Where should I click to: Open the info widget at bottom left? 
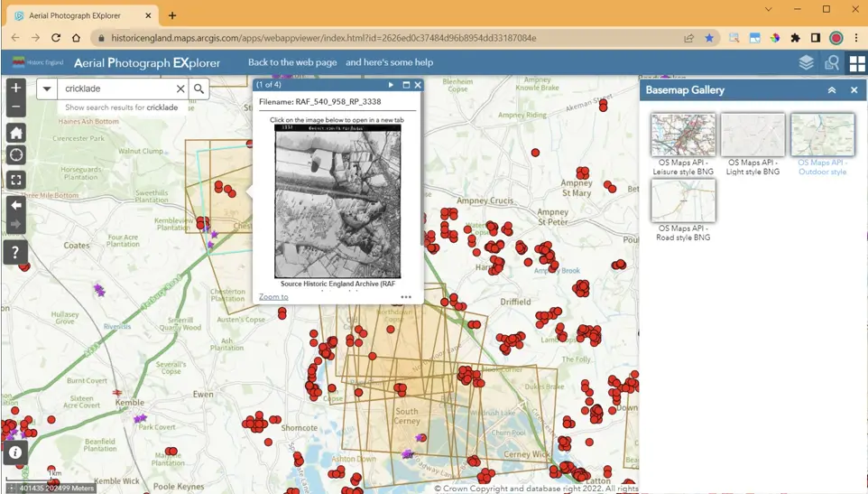(15, 452)
